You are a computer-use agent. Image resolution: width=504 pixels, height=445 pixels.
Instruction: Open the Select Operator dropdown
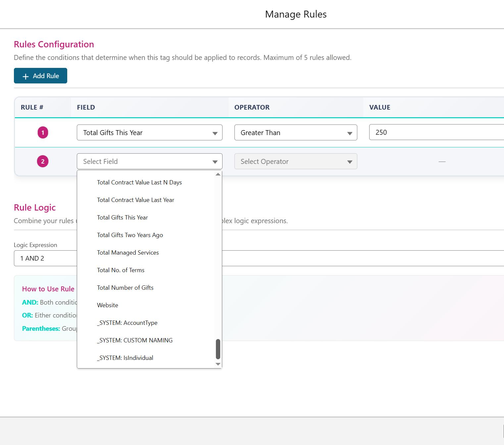[295, 162]
